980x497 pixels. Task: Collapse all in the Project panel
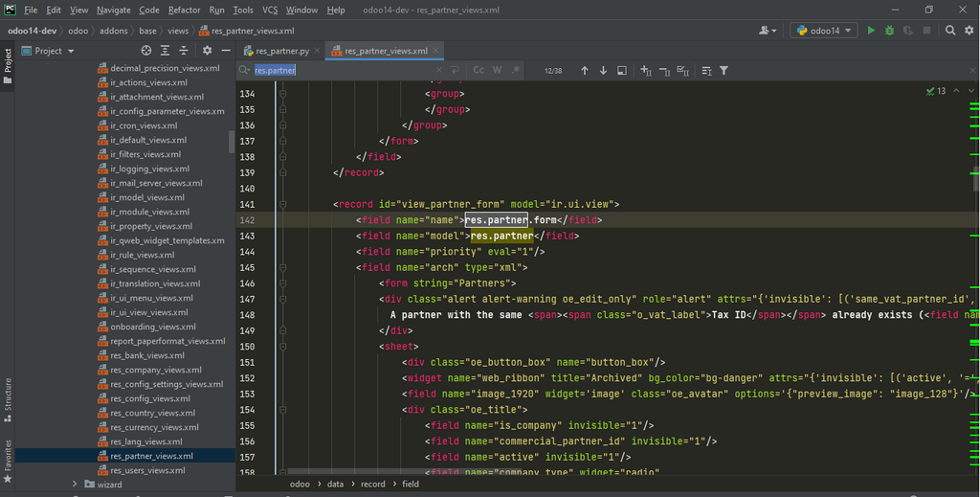pos(186,51)
